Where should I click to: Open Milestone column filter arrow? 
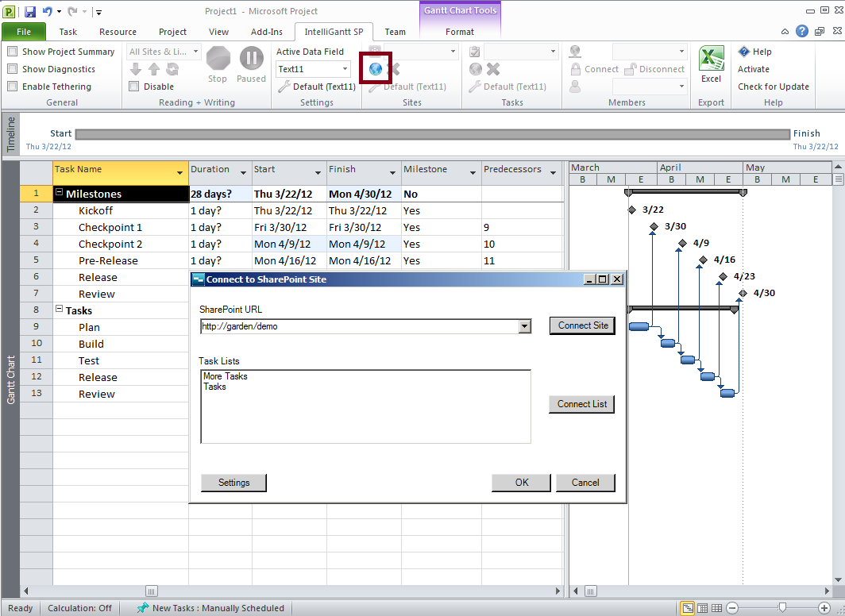point(473,173)
